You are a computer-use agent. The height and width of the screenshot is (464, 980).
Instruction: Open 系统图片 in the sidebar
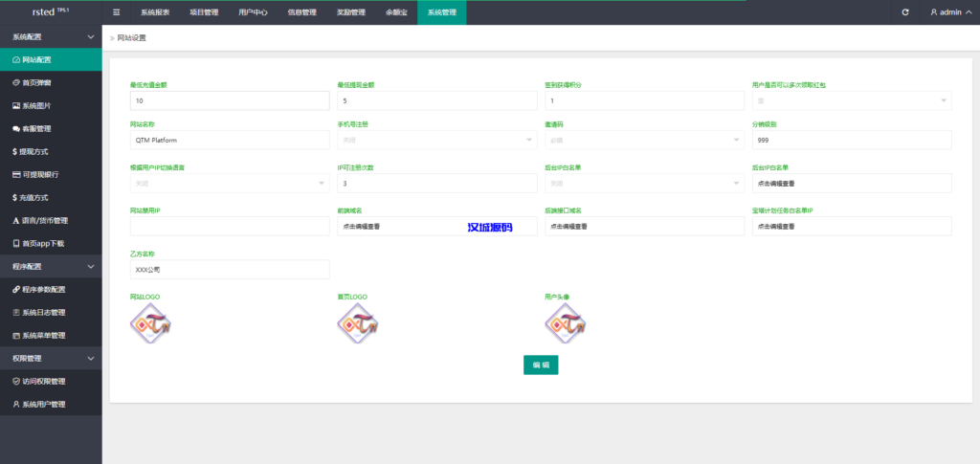[37, 105]
